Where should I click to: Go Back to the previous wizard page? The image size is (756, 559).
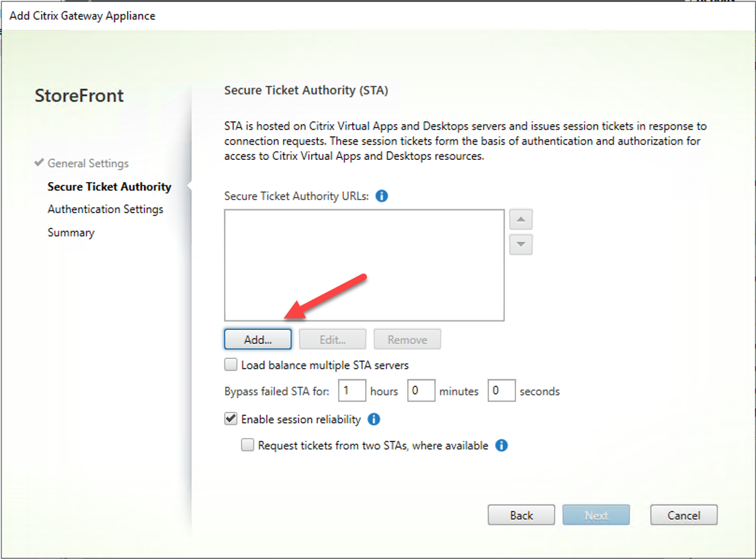coord(521,515)
